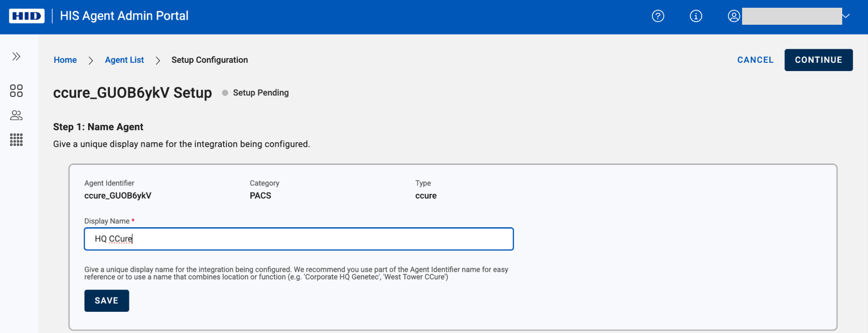Expand the account menu chevron
The width and height of the screenshot is (868, 333).
(846, 16)
